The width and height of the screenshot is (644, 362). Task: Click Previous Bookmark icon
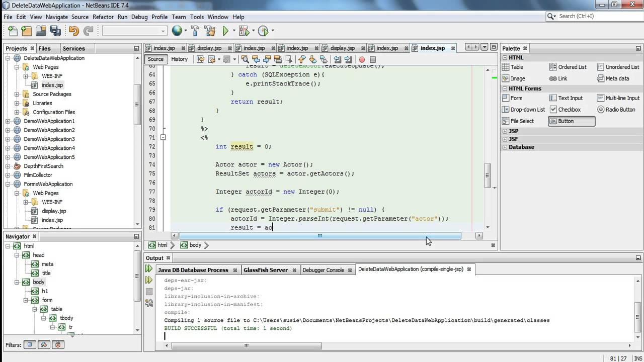302,59
